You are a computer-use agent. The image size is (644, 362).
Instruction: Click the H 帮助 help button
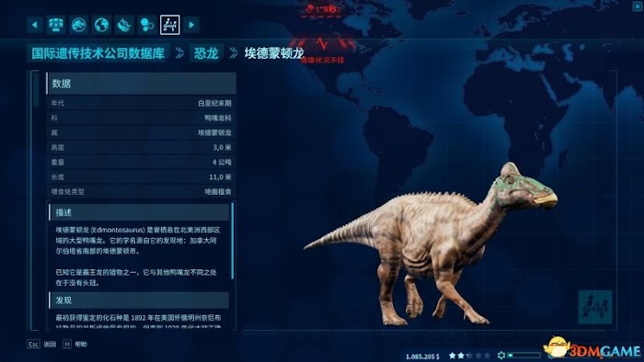75,345
